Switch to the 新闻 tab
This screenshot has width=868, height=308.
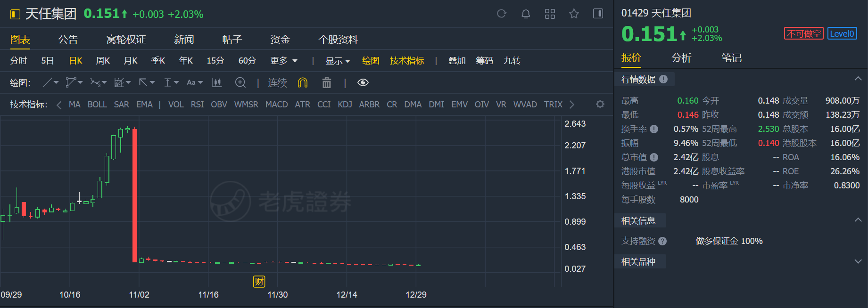[184, 40]
